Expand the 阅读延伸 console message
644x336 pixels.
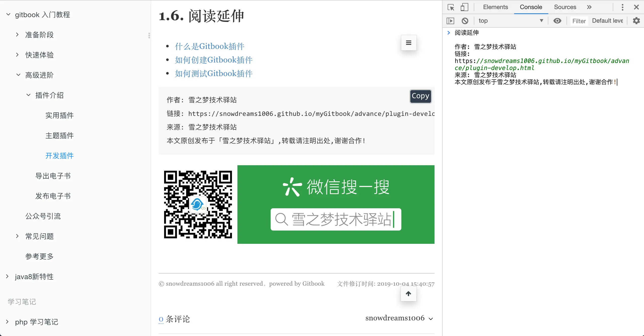click(449, 32)
